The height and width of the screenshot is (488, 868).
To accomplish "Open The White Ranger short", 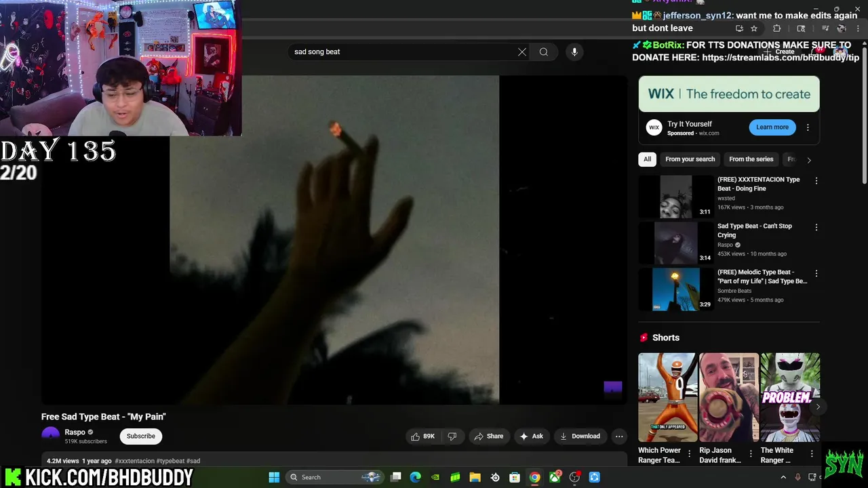I will (790, 397).
